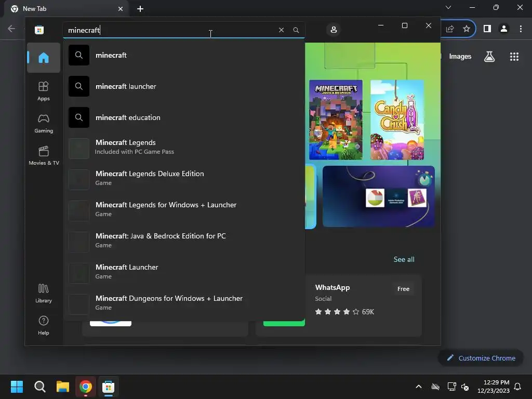
Task: Click the Free button on WhatsApp
Action: click(x=403, y=289)
